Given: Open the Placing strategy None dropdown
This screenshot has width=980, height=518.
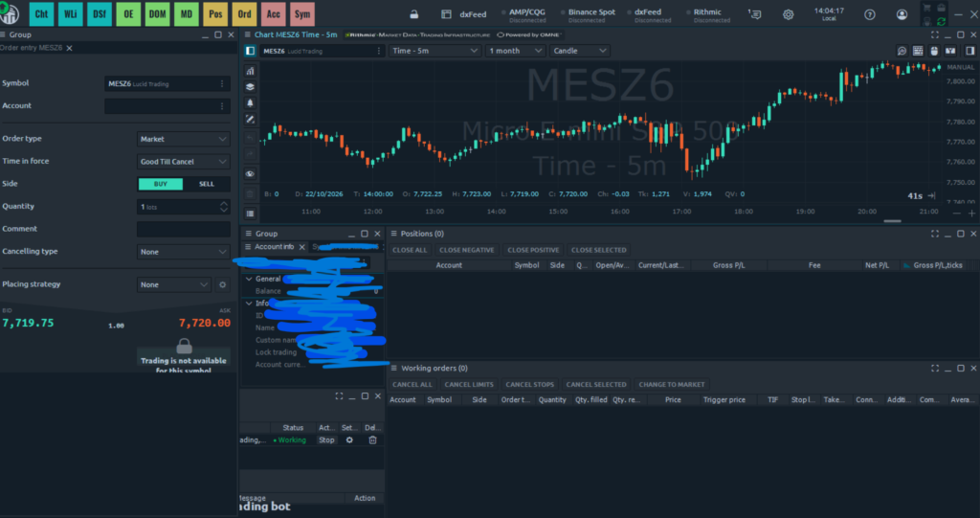Looking at the screenshot, I should (x=174, y=284).
